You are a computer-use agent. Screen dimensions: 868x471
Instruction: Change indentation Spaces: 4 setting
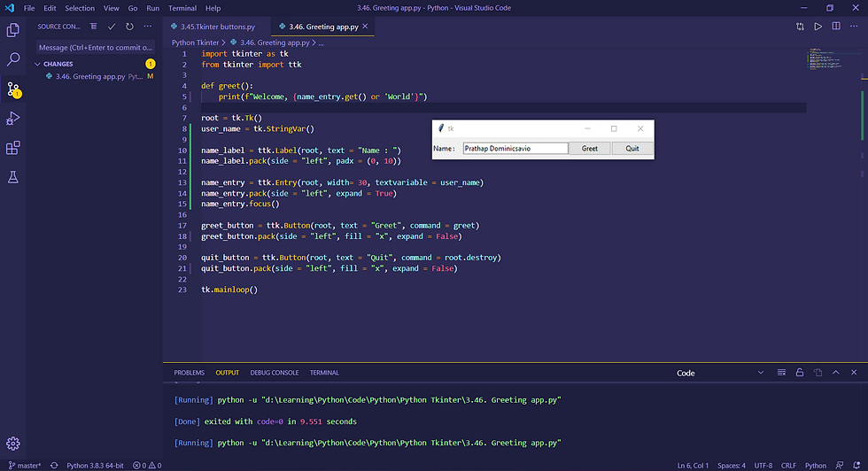732,466
